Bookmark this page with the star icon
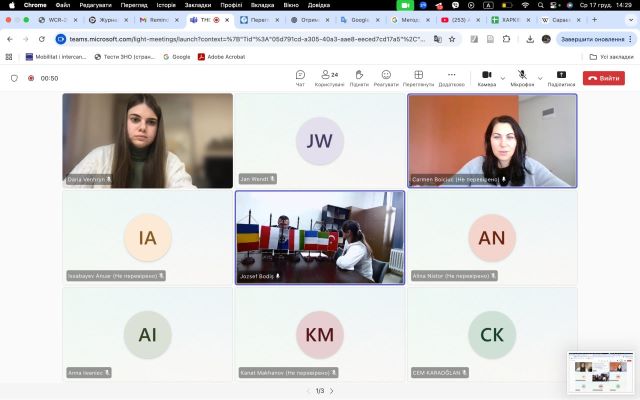This screenshot has width=640, height=400. 453,39
